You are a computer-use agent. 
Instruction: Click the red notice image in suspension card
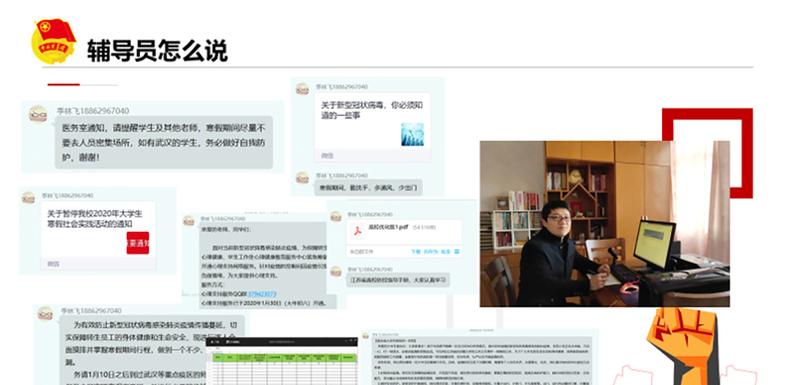click(138, 243)
